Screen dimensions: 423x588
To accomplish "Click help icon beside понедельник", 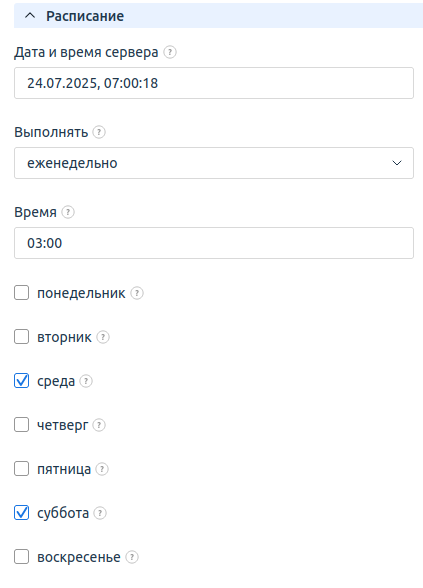I will coord(137,293).
